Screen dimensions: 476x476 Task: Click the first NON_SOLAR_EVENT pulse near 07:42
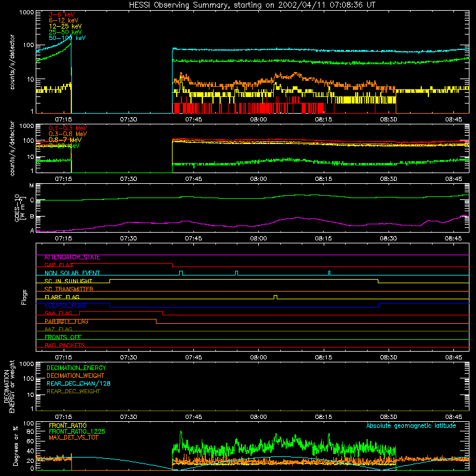pos(181,273)
